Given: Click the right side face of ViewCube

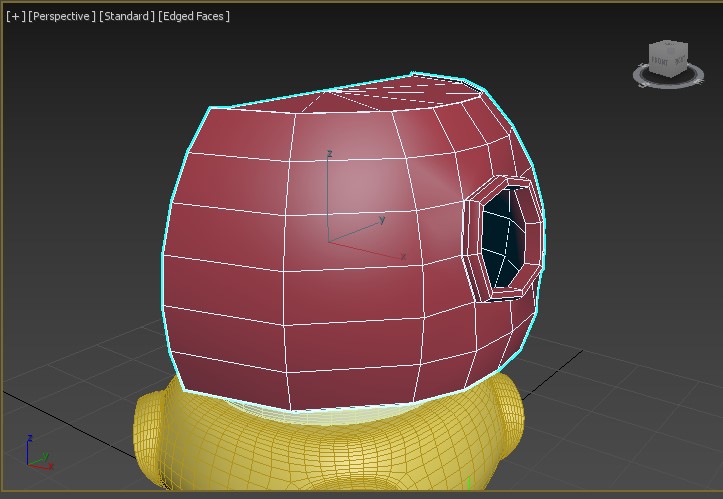Looking at the screenshot, I should click(678, 63).
